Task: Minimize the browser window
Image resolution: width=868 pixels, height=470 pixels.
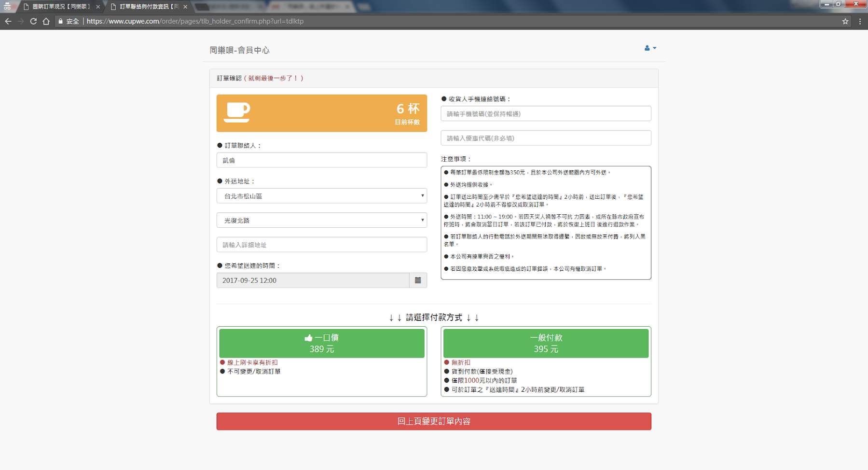Action: pyautogui.click(x=827, y=4)
